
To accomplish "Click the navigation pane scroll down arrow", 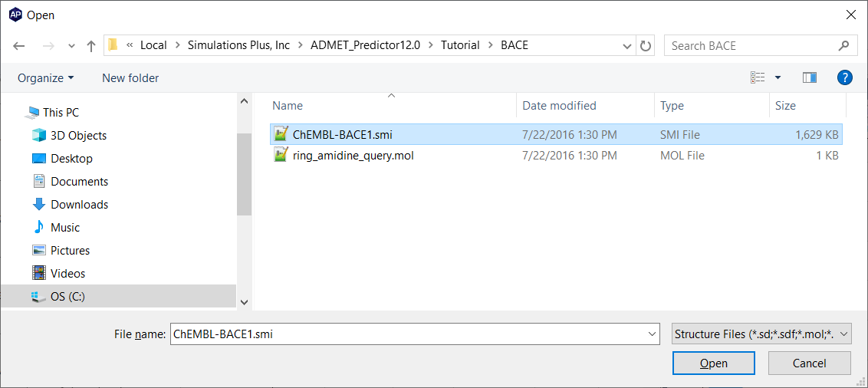I will pos(244,301).
